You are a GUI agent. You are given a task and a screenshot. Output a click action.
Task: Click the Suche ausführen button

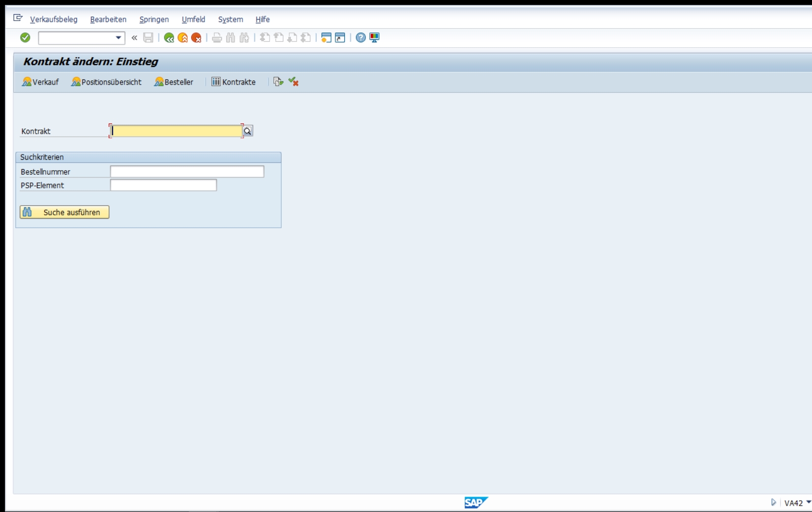point(64,212)
